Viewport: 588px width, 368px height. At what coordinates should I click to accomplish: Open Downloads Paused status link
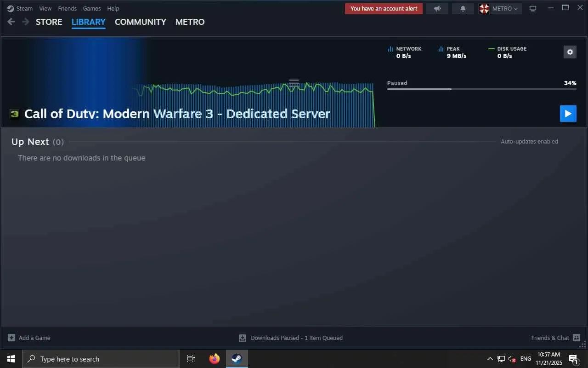point(297,338)
